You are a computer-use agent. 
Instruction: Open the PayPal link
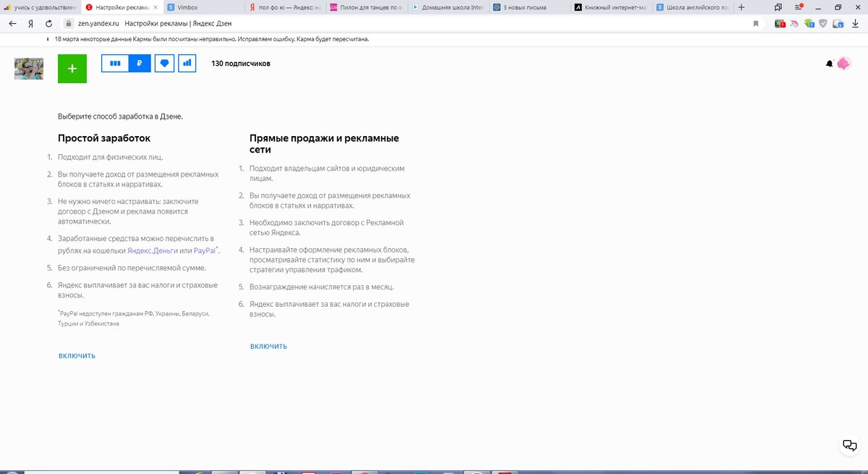tap(205, 250)
